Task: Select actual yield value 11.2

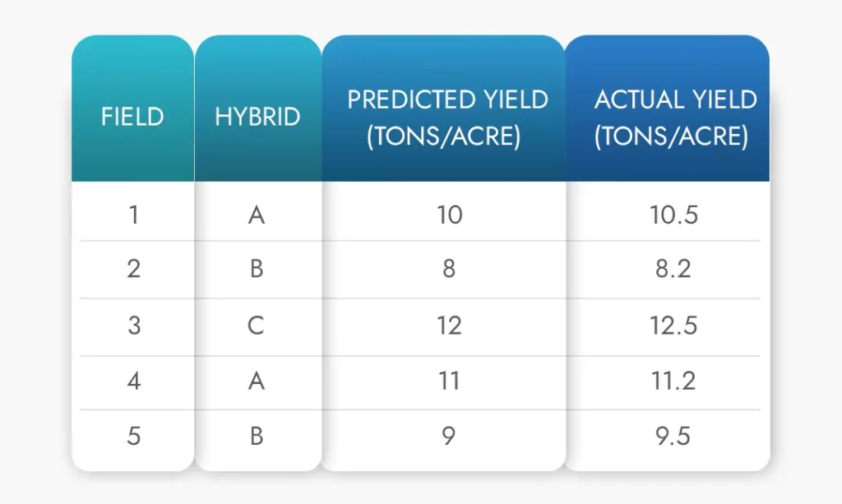Action: point(673,381)
